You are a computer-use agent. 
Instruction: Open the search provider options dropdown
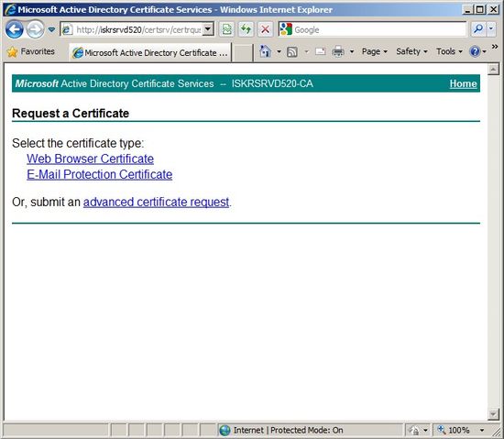(x=491, y=29)
